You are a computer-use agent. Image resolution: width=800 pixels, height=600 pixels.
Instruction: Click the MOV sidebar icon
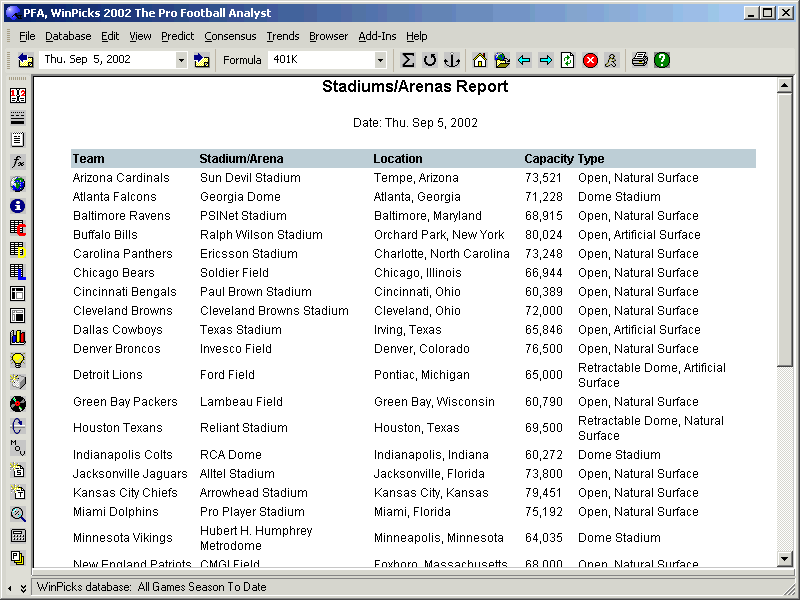click(18, 447)
